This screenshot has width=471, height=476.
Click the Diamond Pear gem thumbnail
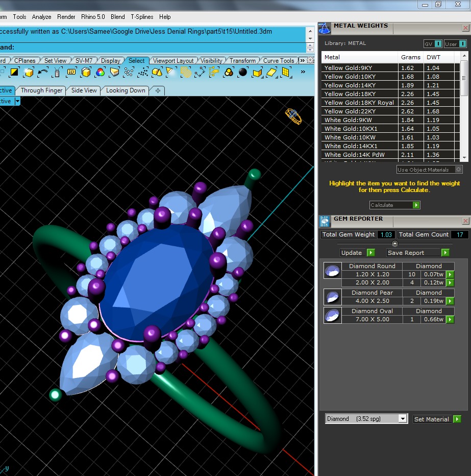tap(332, 297)
